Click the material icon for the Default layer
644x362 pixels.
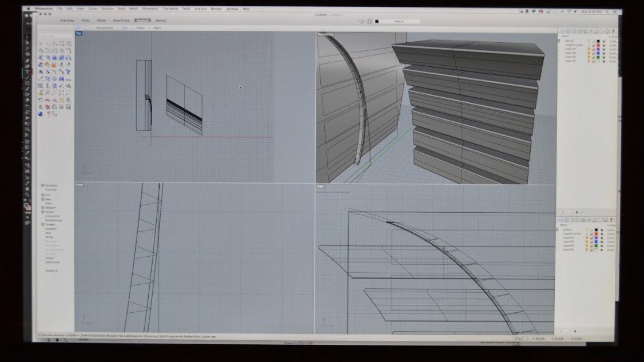[x=603, y=41]
